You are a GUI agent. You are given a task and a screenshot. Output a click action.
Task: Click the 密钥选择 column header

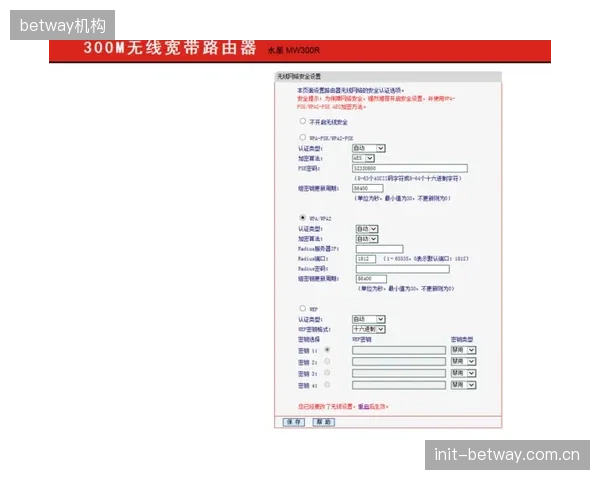(308, 340)
